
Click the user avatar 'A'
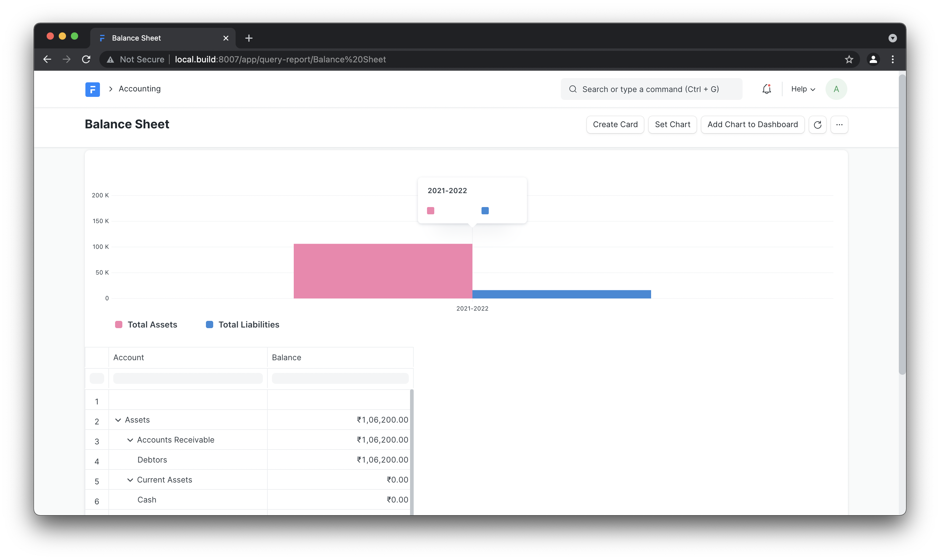point(836,89)
